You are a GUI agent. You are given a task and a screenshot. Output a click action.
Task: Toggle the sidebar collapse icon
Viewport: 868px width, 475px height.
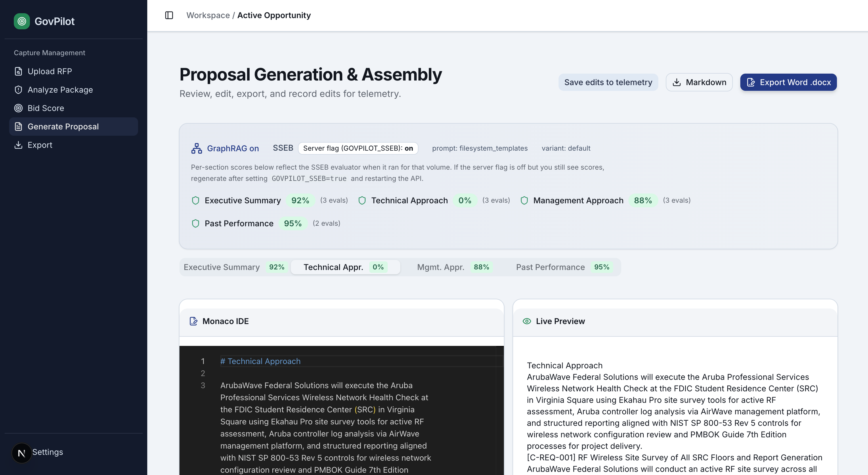tap(169, 15)
